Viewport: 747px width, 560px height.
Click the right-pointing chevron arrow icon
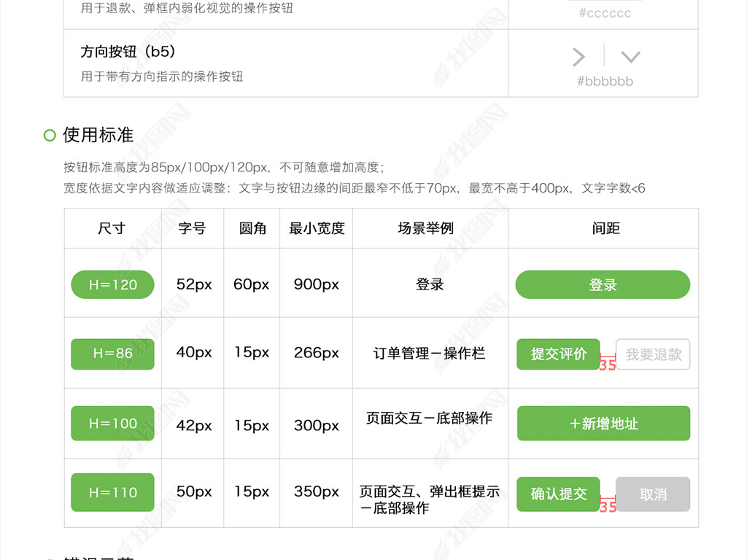pyautogui.click(x=579, y=57)
